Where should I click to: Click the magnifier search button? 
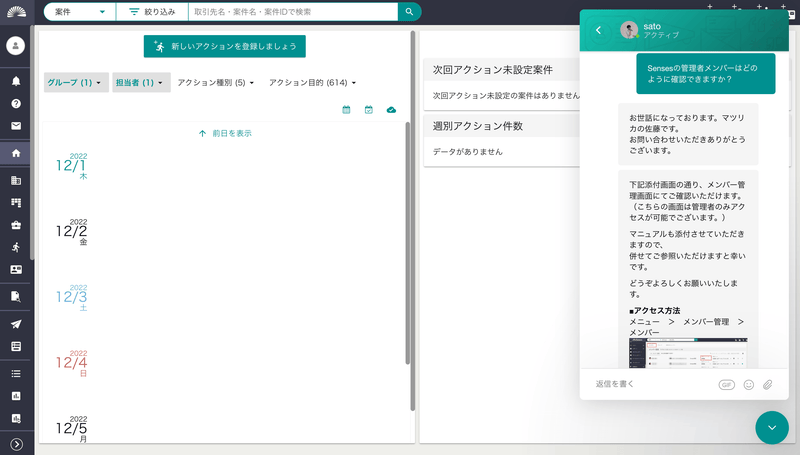pos(409,12)
